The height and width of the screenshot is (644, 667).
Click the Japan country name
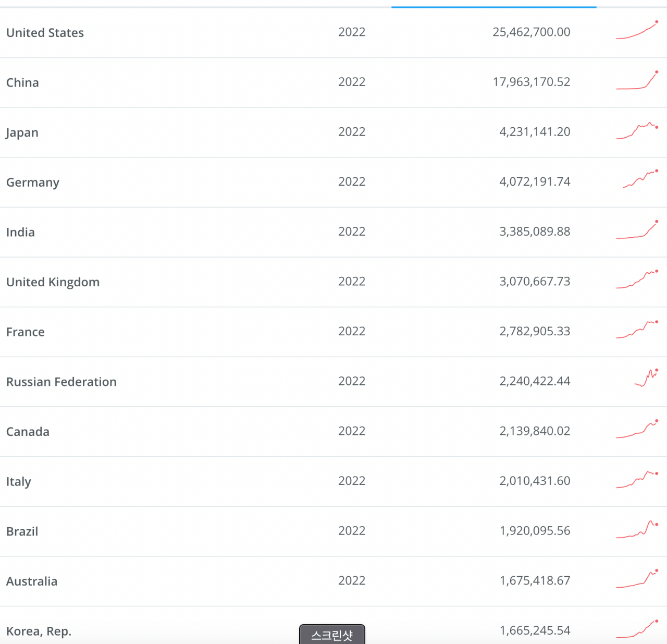coord(22,132)
